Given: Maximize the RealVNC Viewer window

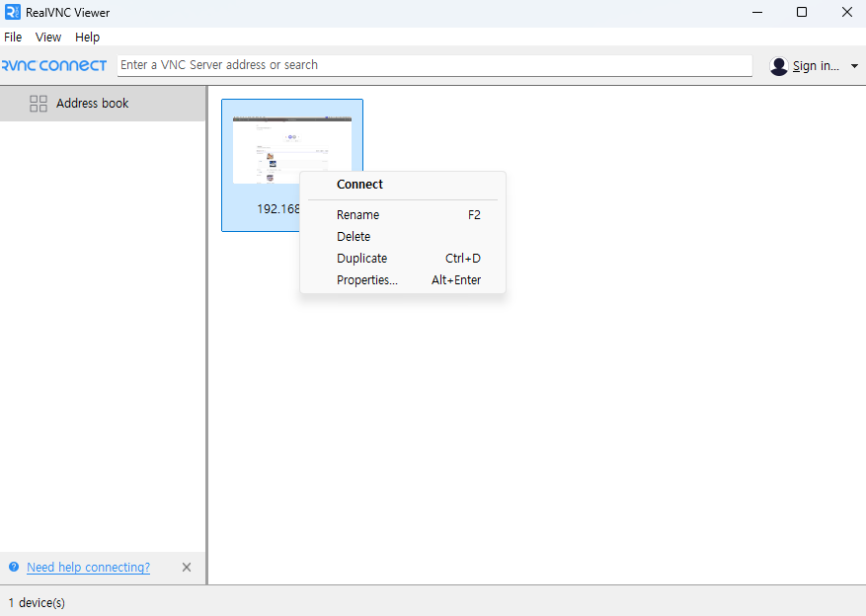Looking at the screenshot, I should point(802,12).
